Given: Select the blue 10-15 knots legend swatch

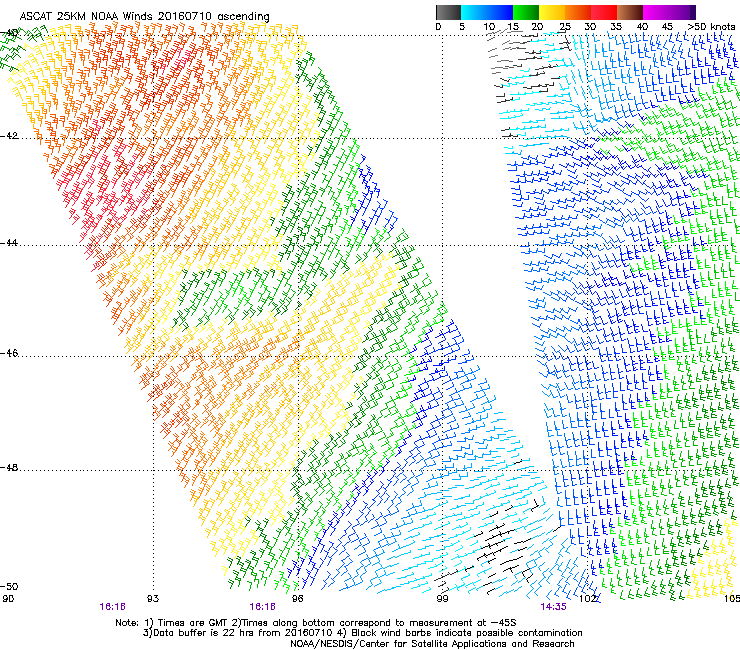Looking at the screenshot, I should pos(500,12).
